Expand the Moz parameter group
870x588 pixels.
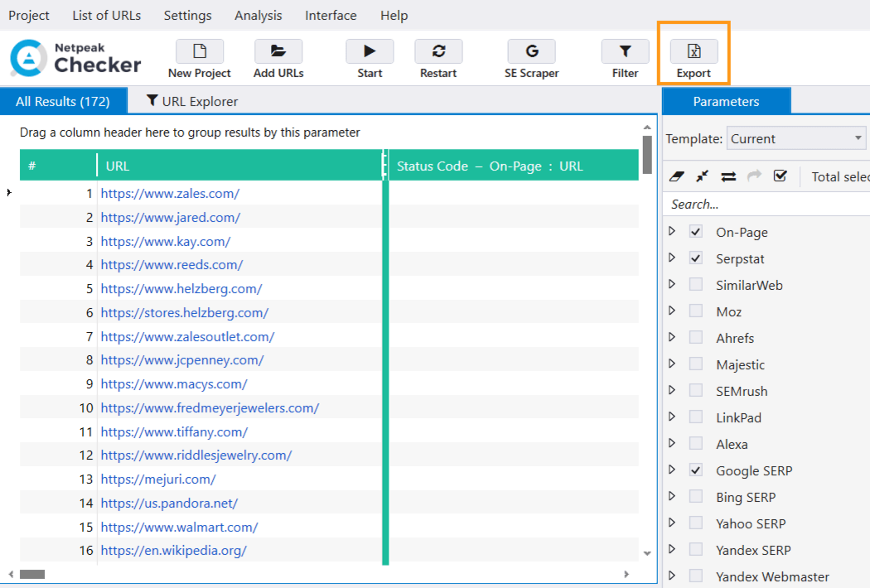tap(672, 311)
